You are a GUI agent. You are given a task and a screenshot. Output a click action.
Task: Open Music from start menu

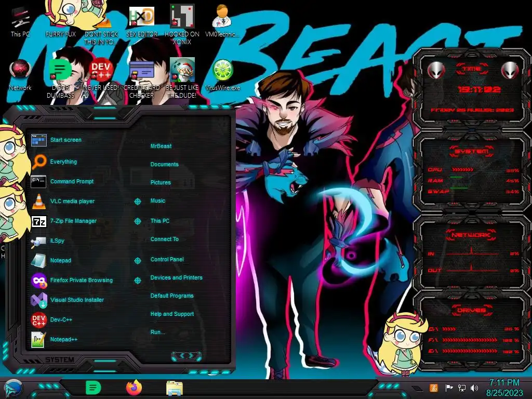158,201
